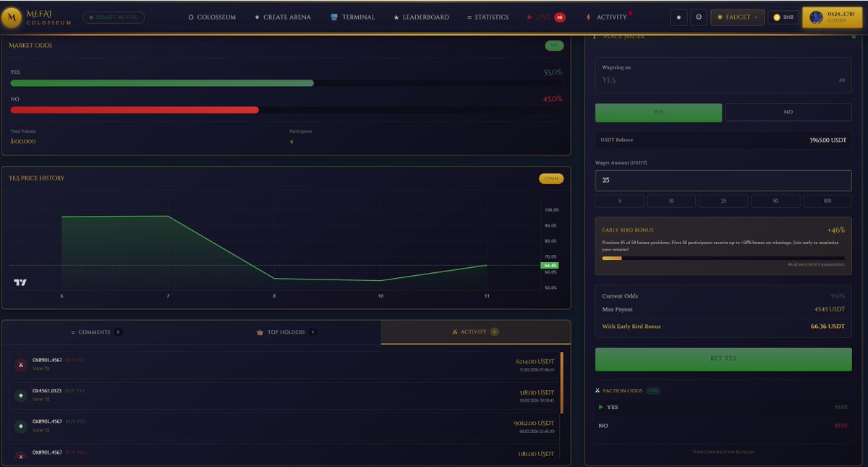Click the Bet YES button
868x467 pixels.
723,359
